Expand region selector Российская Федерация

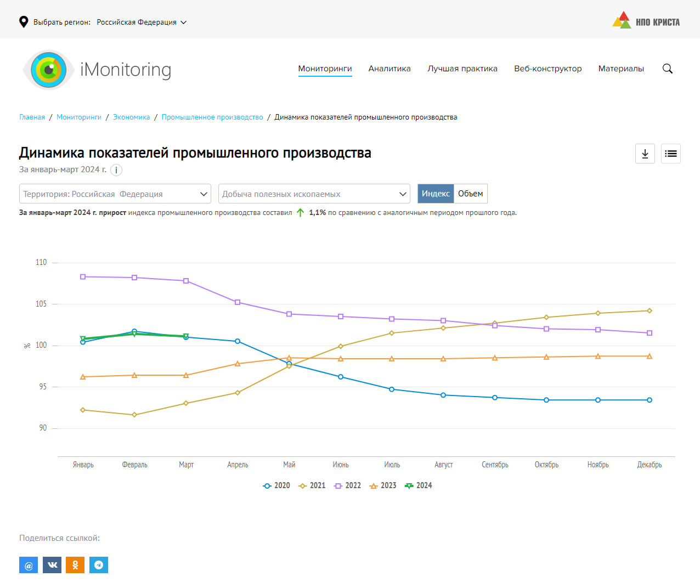pyautogui.click(x=142, y=22)
